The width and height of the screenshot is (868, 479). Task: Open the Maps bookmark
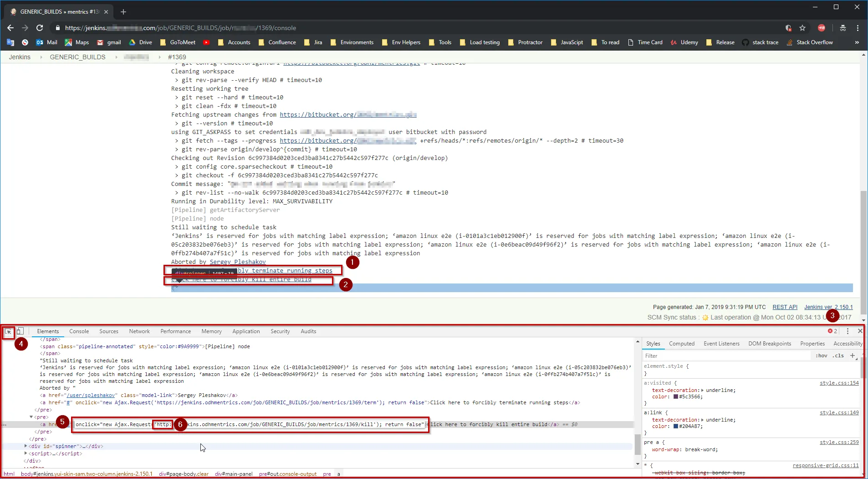click(77, 42)
